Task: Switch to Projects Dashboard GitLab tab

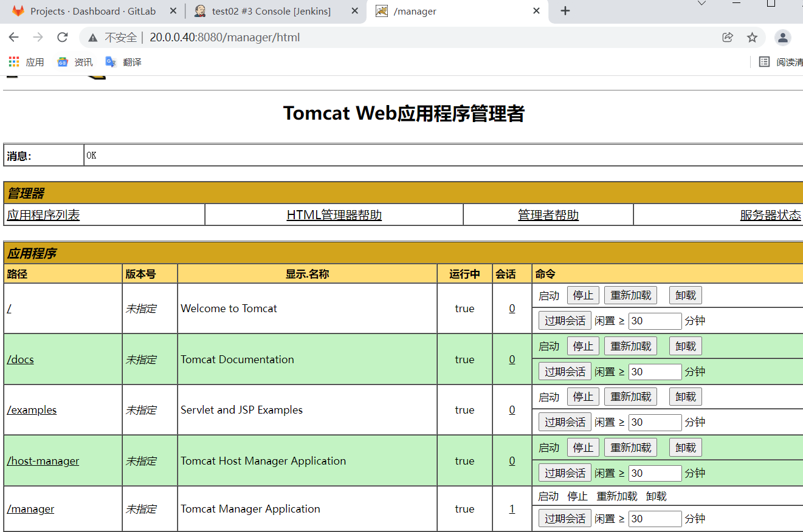Action: click(93, 11)
